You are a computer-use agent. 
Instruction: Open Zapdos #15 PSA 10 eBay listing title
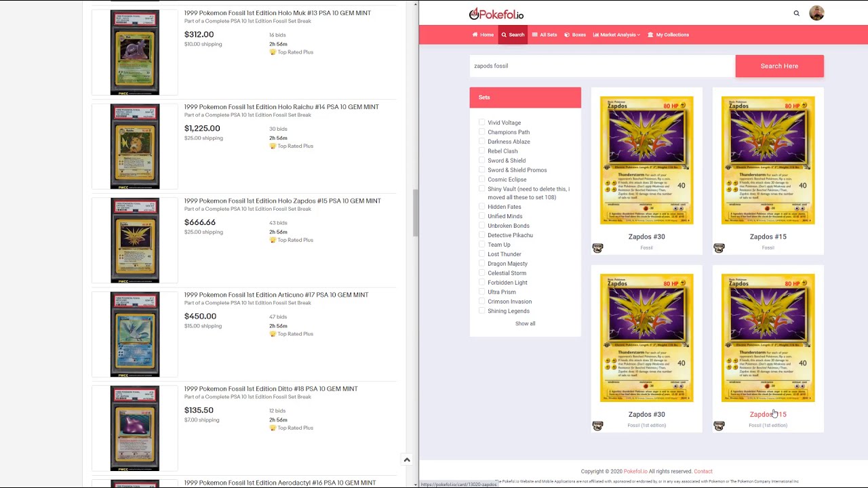pos(282,201)
